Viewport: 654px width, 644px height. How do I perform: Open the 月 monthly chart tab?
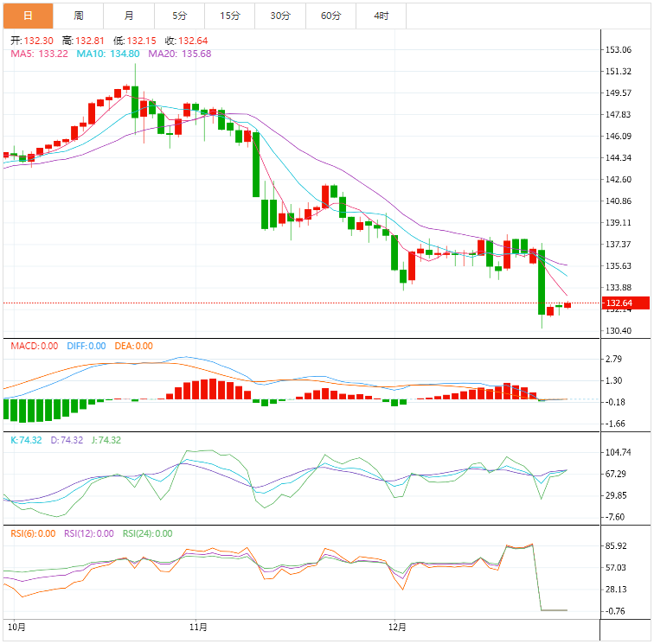pos(129,16)
